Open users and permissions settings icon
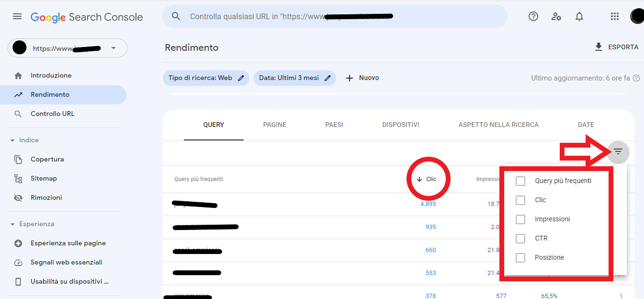Viewport: 644px width, 299px height. 556,17
